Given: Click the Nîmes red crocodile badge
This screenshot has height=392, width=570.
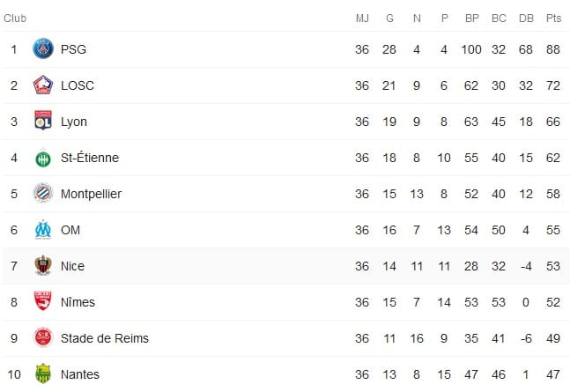Looking at the screenshot, I should pyautogui.click(x=43, y=301).
